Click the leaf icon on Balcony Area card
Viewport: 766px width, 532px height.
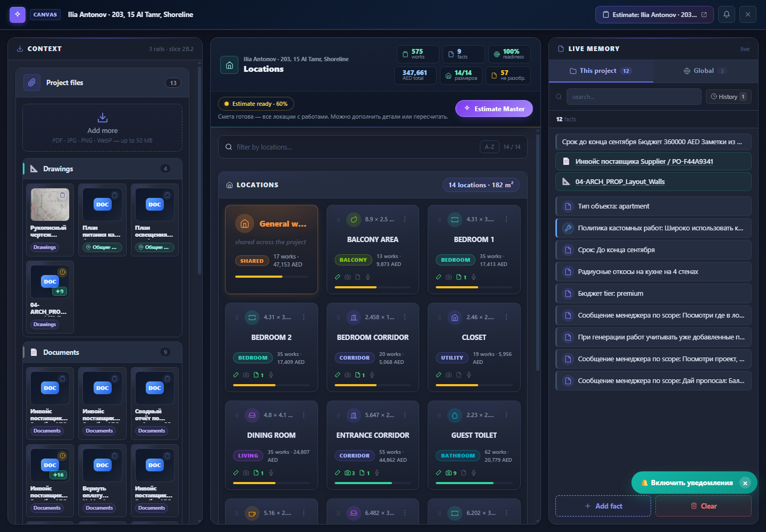(354, 219)
